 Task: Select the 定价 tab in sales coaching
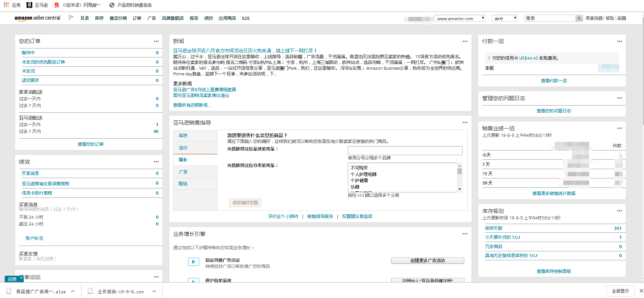point(195,148)
